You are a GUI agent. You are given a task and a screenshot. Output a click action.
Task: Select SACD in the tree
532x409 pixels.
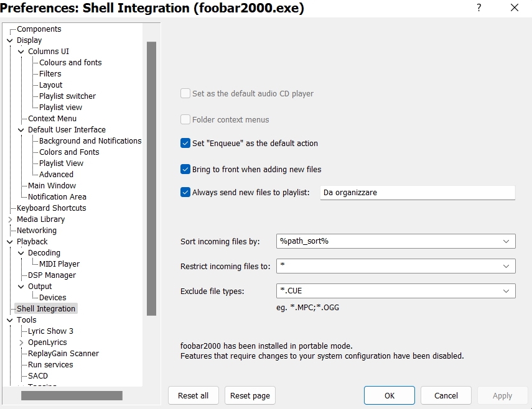[38, 376]
